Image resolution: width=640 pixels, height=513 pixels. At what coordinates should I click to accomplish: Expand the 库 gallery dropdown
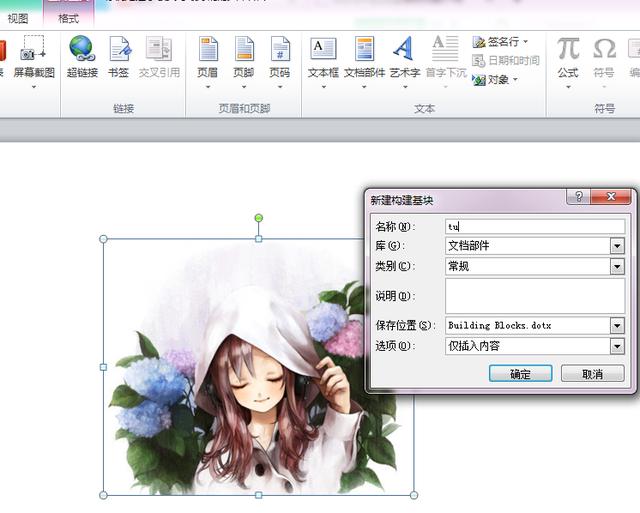[617, 246]
